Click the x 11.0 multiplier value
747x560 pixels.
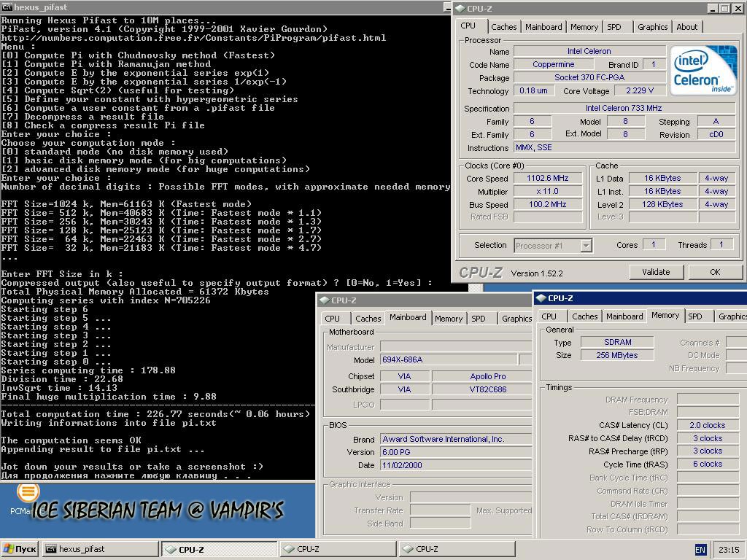[x=547, y=191]
